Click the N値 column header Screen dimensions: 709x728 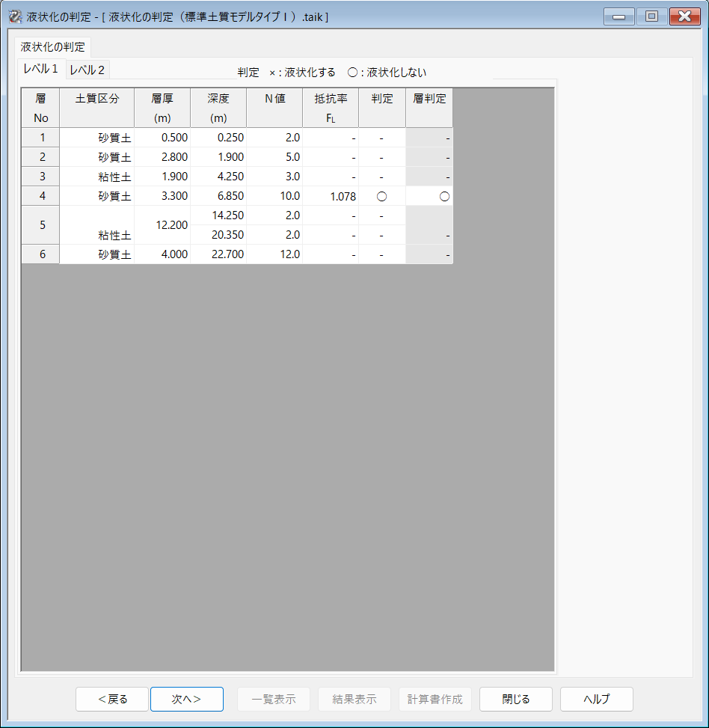point(274,108)
